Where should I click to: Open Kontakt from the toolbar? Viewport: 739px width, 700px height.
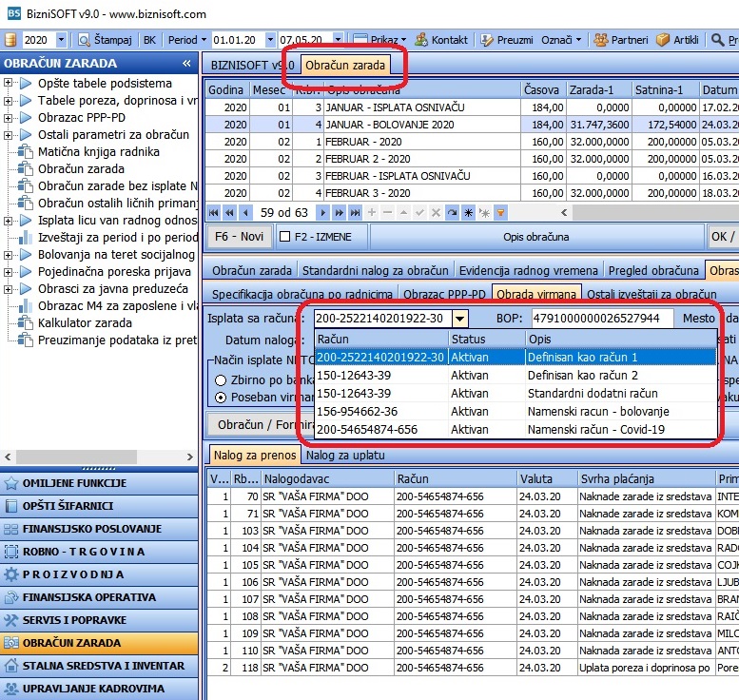pyautogui.click(x=441, y=40)
